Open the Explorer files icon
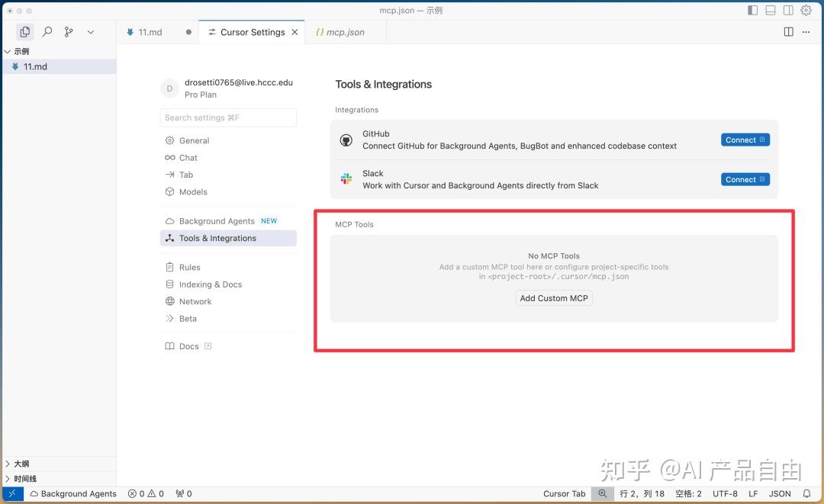Viewport: 824px width, 504px height. [24, 32]
